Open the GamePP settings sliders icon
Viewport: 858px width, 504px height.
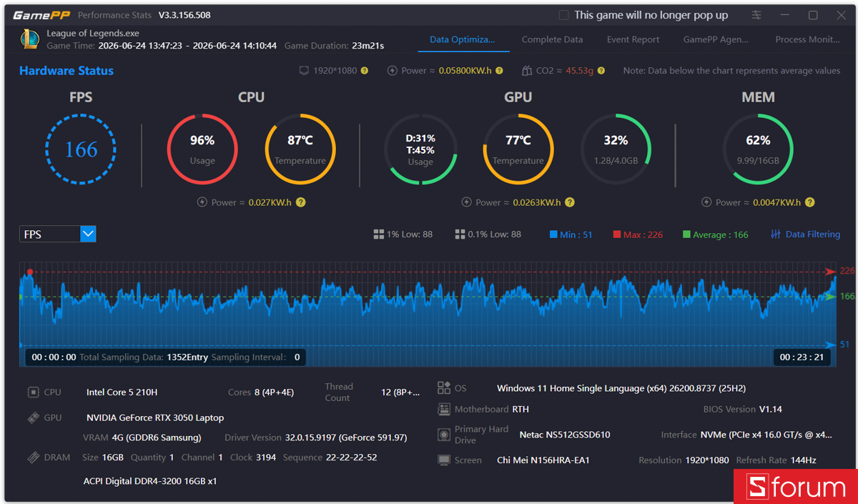point(756,15)
